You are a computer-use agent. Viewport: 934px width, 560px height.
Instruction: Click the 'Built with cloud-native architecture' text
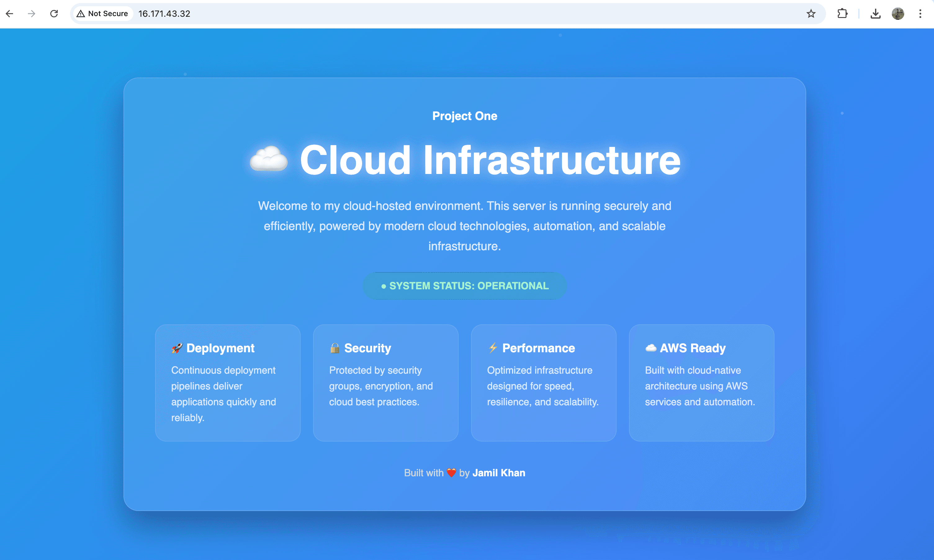point(700,386)
